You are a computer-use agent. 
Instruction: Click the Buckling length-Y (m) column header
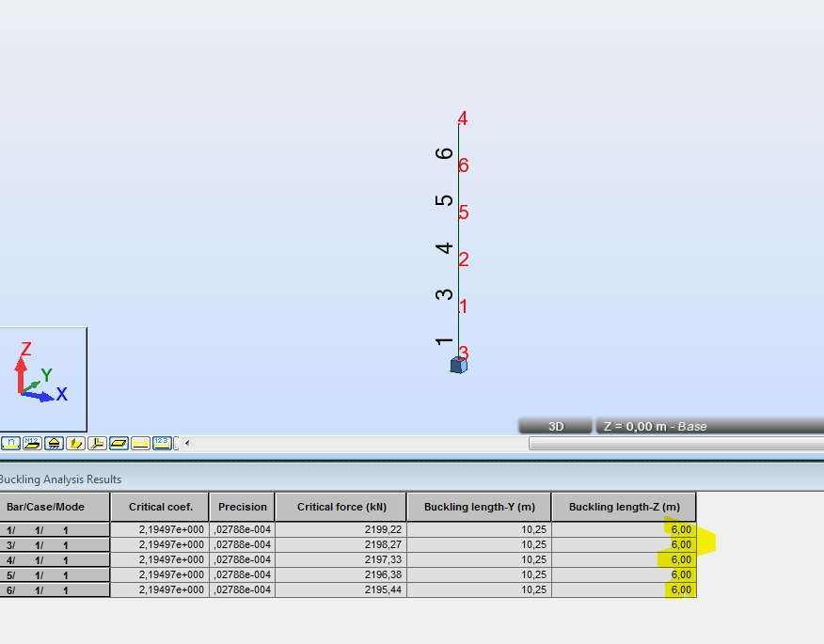tap(480, 507)
